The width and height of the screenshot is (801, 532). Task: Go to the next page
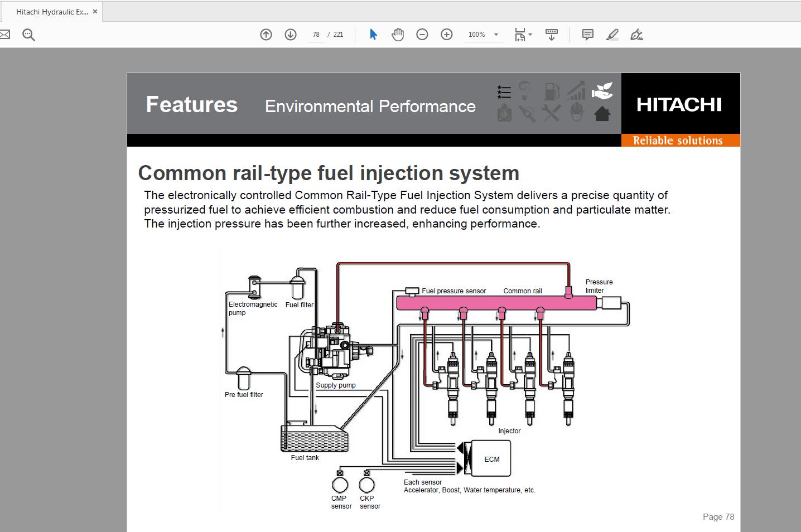click(291, 34)
